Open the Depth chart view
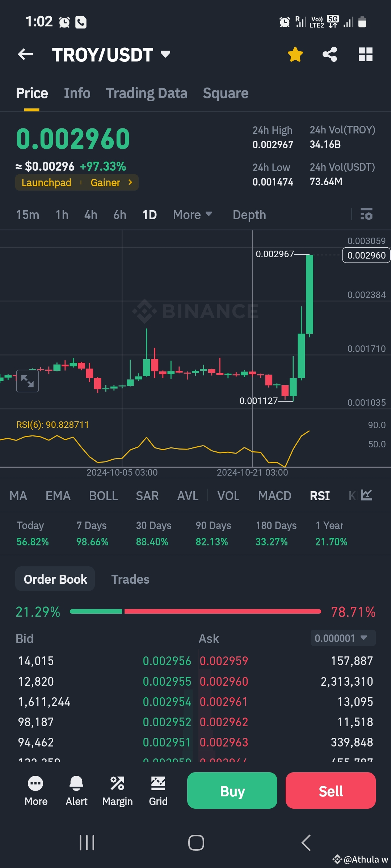This screenshot has height=868, width=391. (249, 215)
